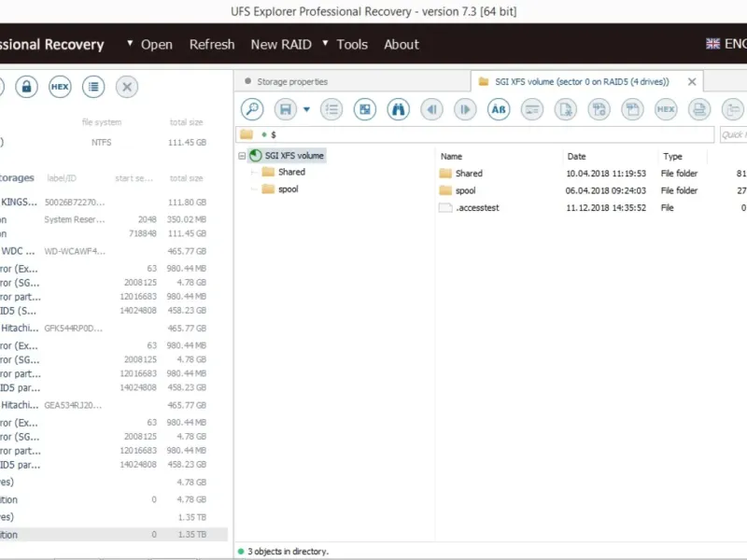Click the Quick search field
747x560 pixels.
tap(734, 134)
